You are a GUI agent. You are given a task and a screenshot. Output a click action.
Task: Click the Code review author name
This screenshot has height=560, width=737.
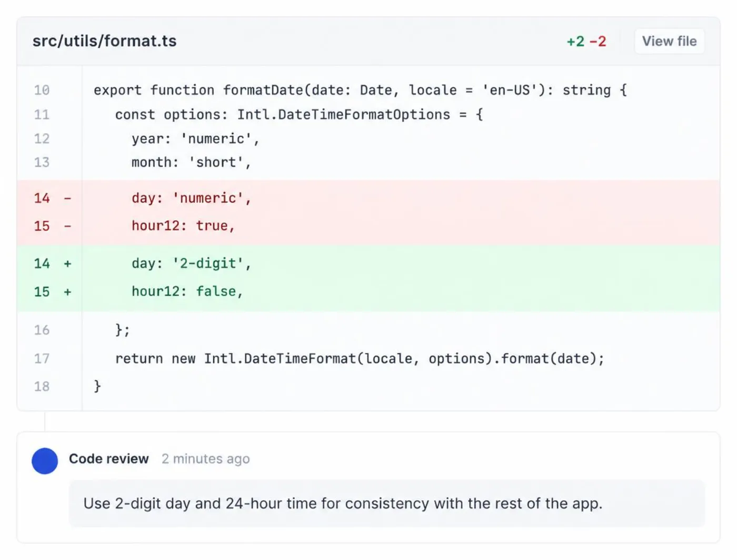coord(109,459)
